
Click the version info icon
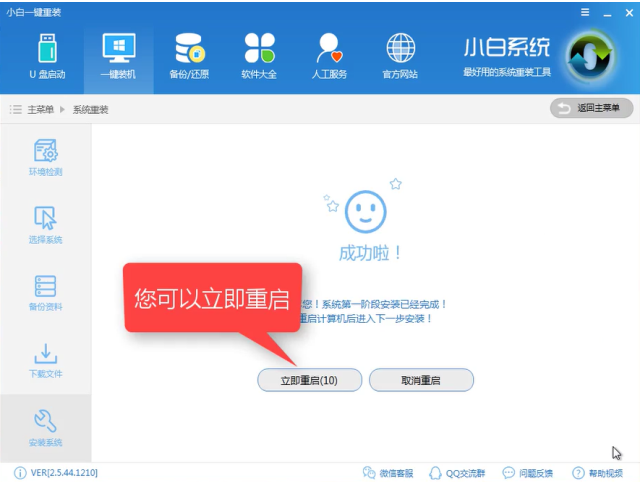point(20,473)
